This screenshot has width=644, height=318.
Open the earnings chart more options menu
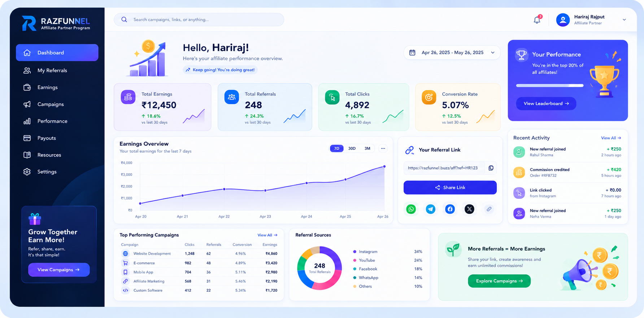click(x=383, y=149)
